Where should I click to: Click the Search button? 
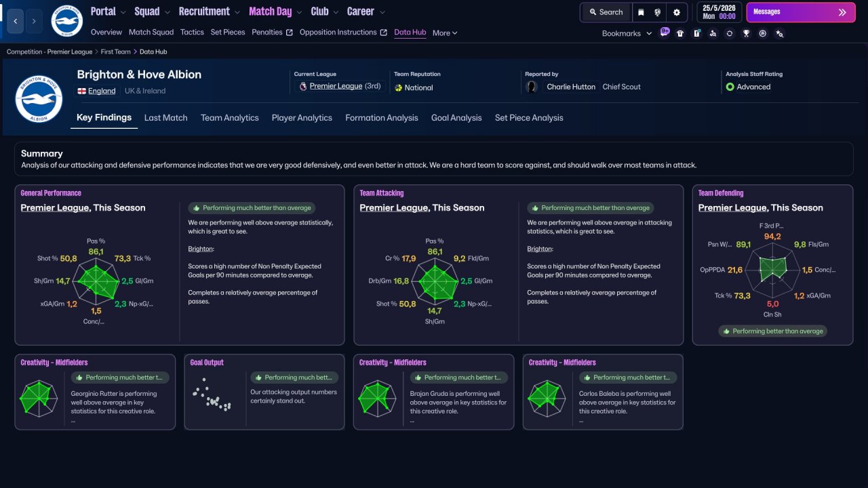point(606,12)
